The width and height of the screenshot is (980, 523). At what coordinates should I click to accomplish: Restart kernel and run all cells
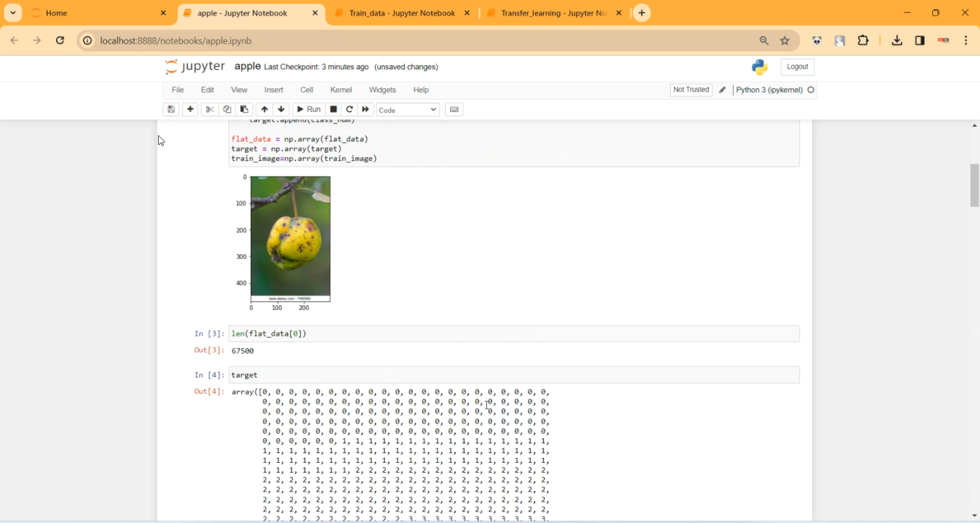pyautogui.click(x=366, y=109)
